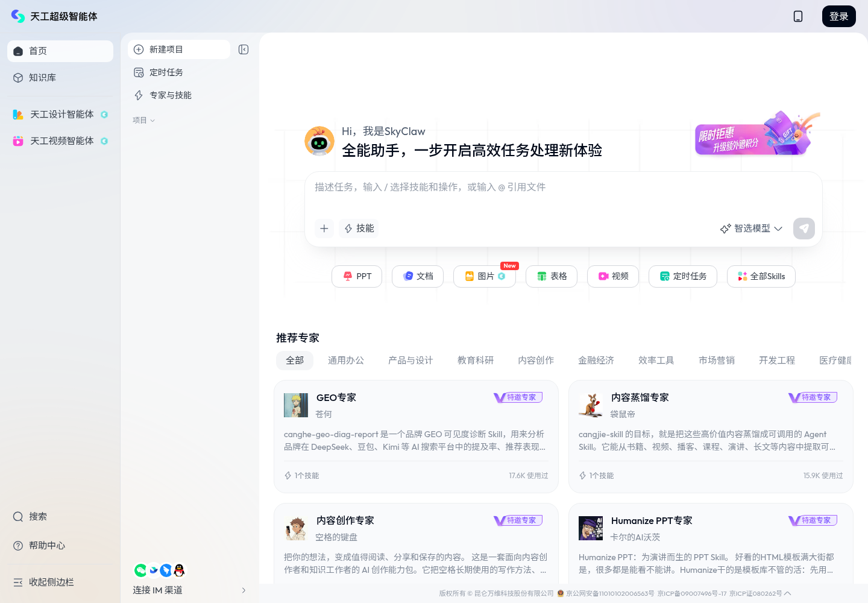
Task: Open 全部Skills chip
Action: (761, 276)
